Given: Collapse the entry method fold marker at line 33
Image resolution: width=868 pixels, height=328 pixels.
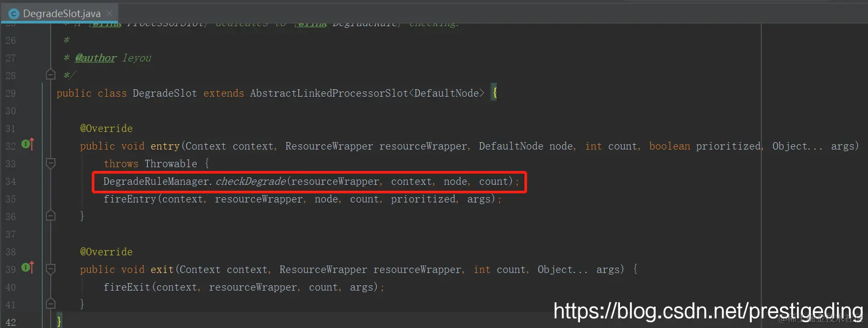Looking at the screenshot, I should click(x=51, y=163).
